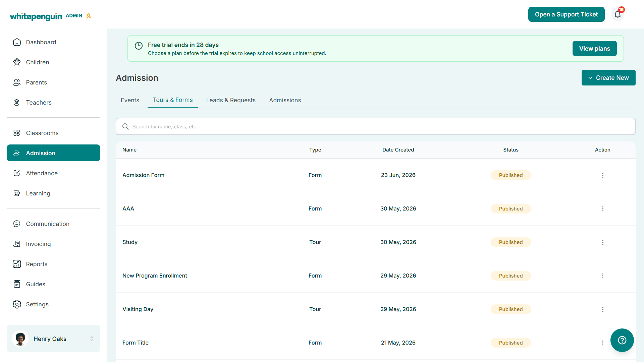This screenshot has height=362, width=644.
Task: Expand the Create New dropdown
Action: [608, 78]
